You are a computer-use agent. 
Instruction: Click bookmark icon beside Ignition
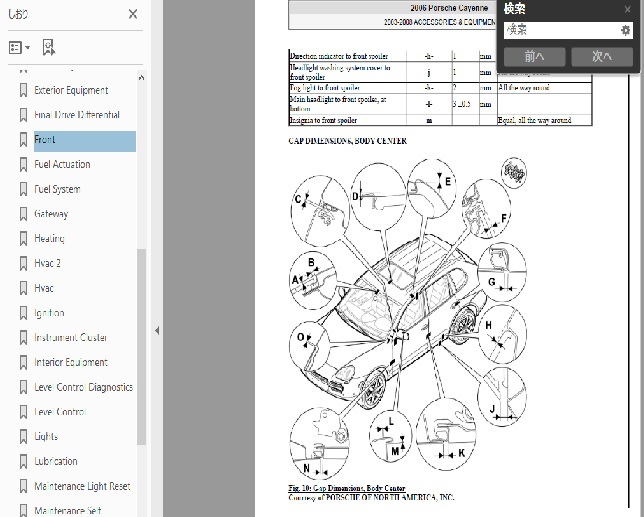(23, 313)
